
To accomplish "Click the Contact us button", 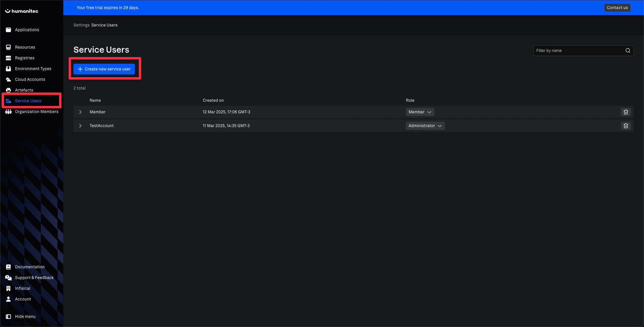I will (x=618, y=8).
